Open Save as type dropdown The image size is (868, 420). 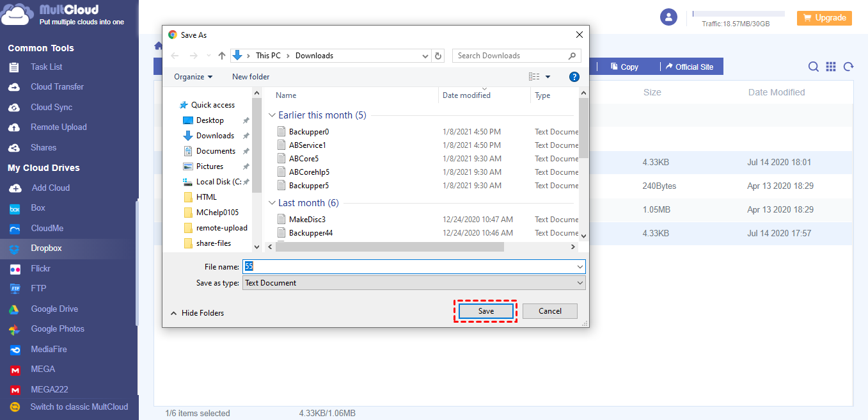[414, 283]
